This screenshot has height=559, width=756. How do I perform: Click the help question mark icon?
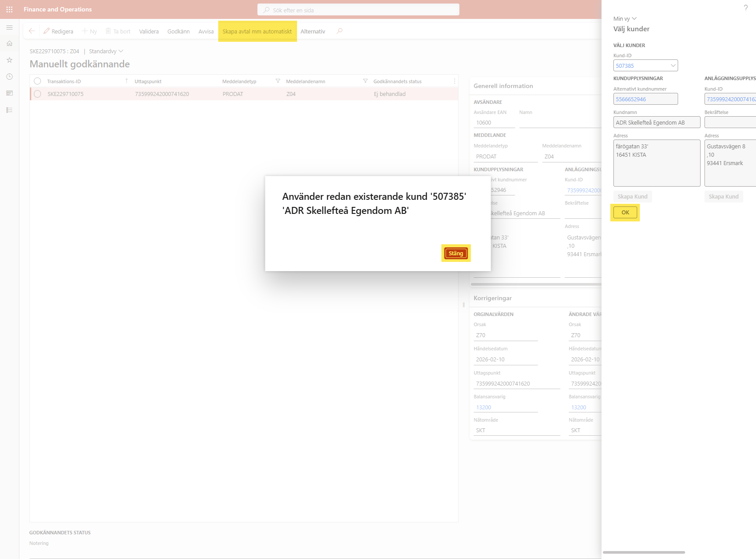coord(745,8)
